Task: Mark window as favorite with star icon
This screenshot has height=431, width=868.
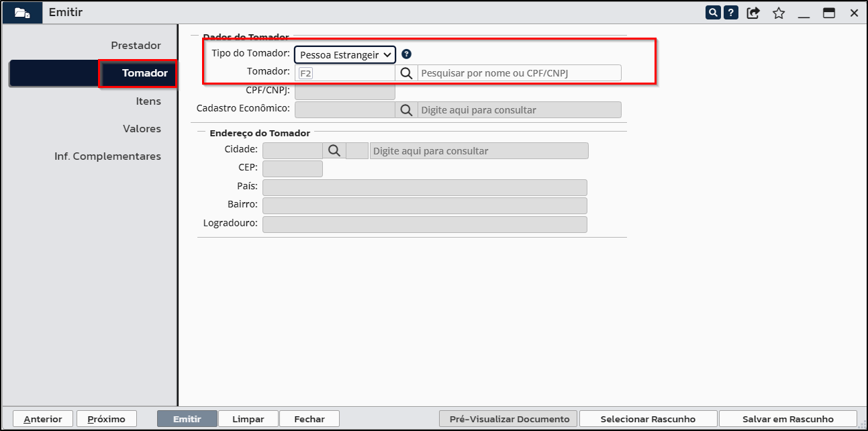Action: (x=779, y=13)
